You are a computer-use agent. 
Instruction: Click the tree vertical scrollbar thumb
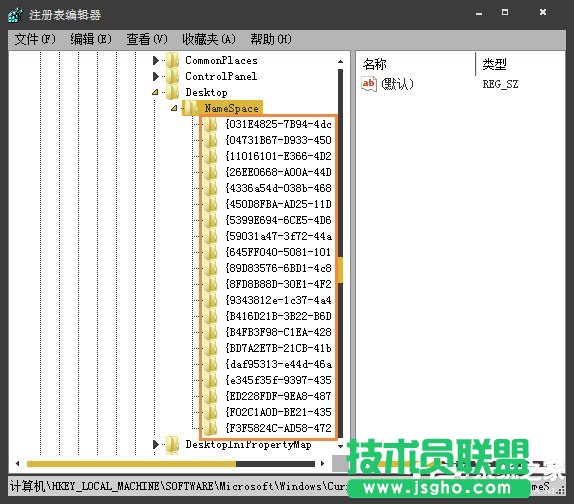pos(340,270)
